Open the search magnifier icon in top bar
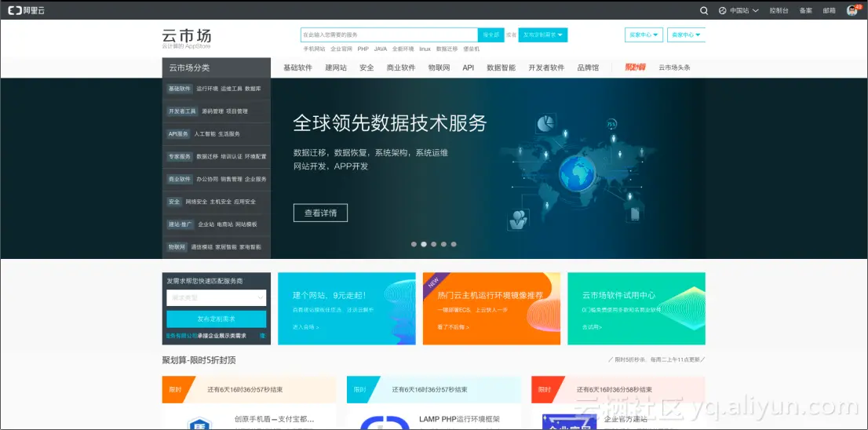Screen dimensions: 868x430 coord(704,10)
